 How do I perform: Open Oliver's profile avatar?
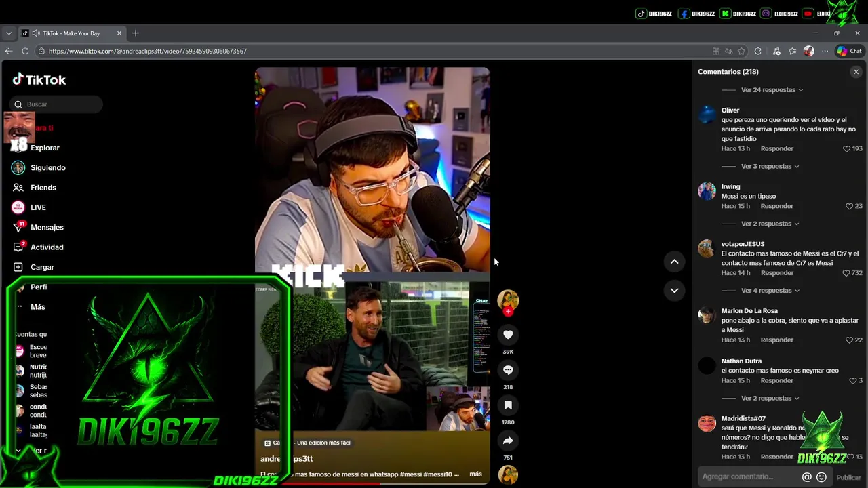(707, 114)
